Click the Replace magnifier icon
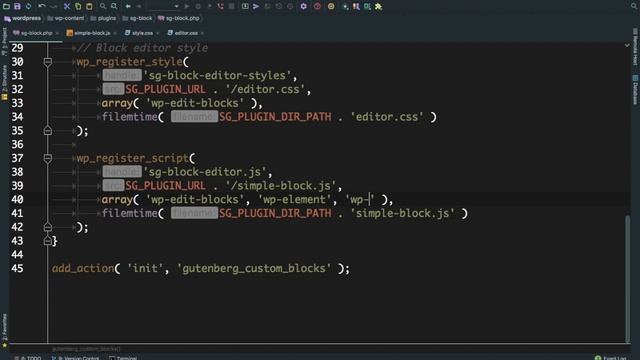Screen dimensions: 640x360 pos(114,6)
